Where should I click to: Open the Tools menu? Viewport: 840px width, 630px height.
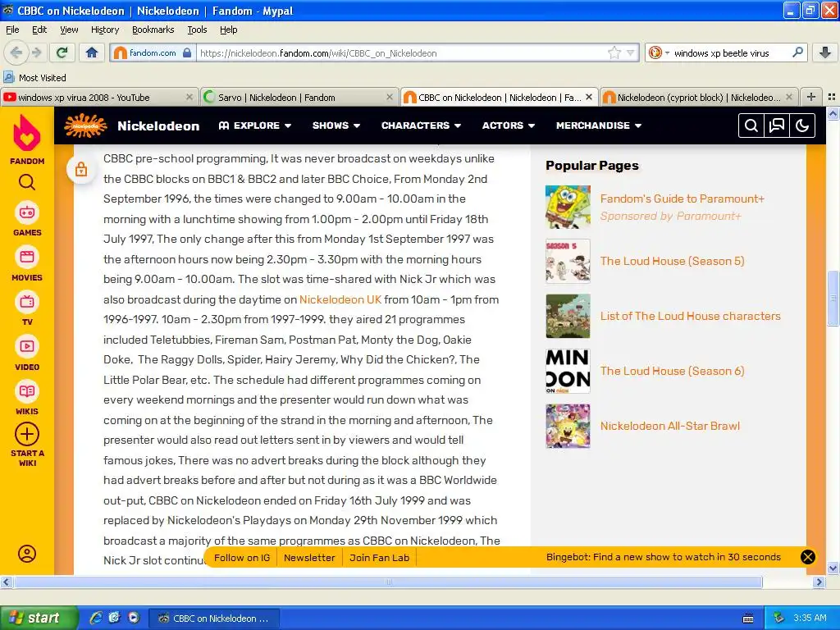[197, 30]
